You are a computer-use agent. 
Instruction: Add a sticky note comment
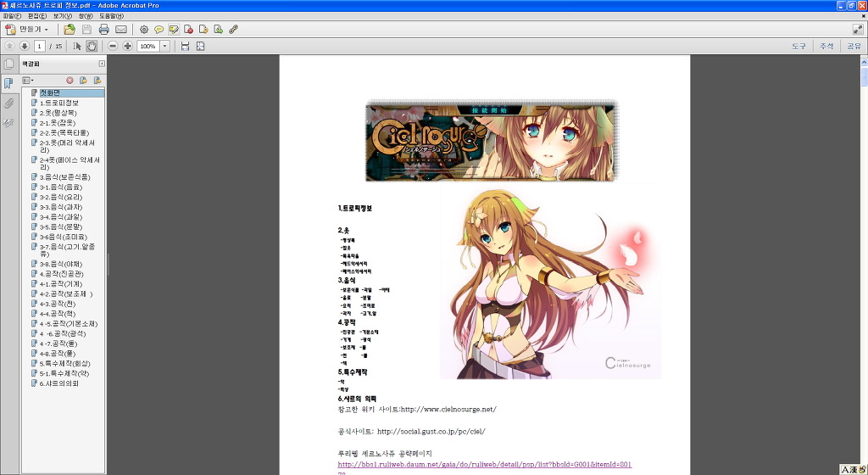pos(159,29)
